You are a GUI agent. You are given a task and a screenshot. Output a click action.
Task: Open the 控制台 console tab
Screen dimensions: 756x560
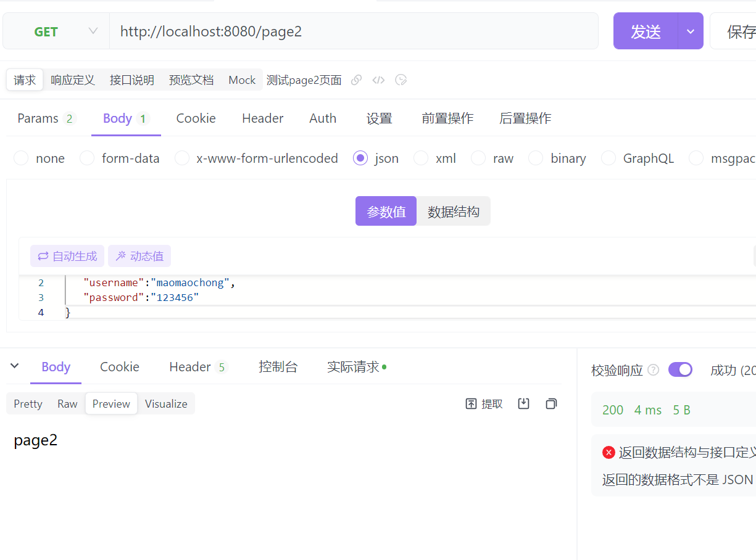click(278, 366)
